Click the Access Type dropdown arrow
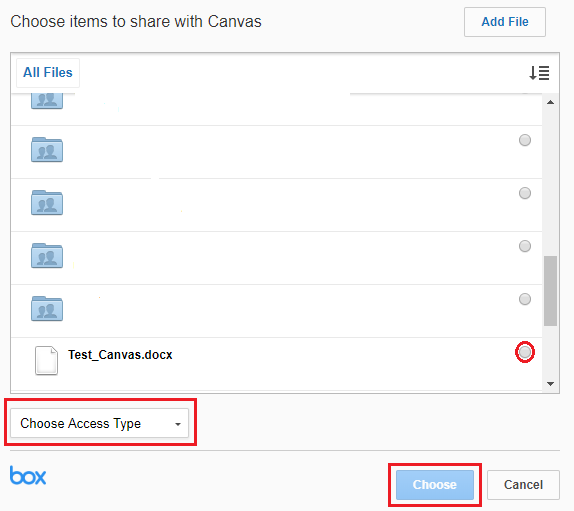 click(x=178, y=424)
